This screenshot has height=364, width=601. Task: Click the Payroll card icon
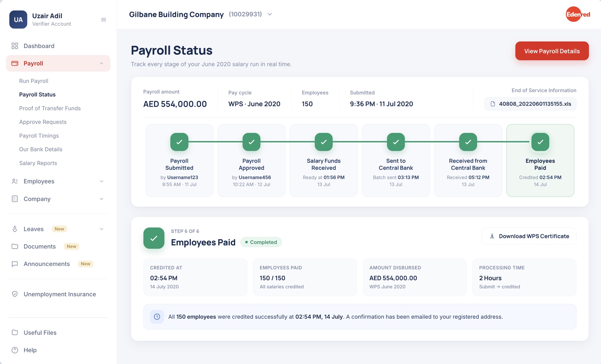point(15,63)
